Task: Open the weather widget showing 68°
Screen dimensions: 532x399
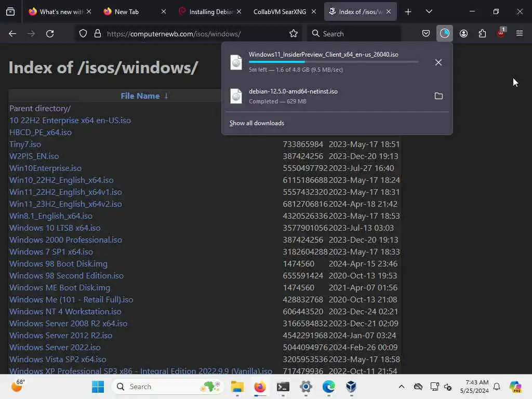Action: pyautogui.click(x=18, y=386)
